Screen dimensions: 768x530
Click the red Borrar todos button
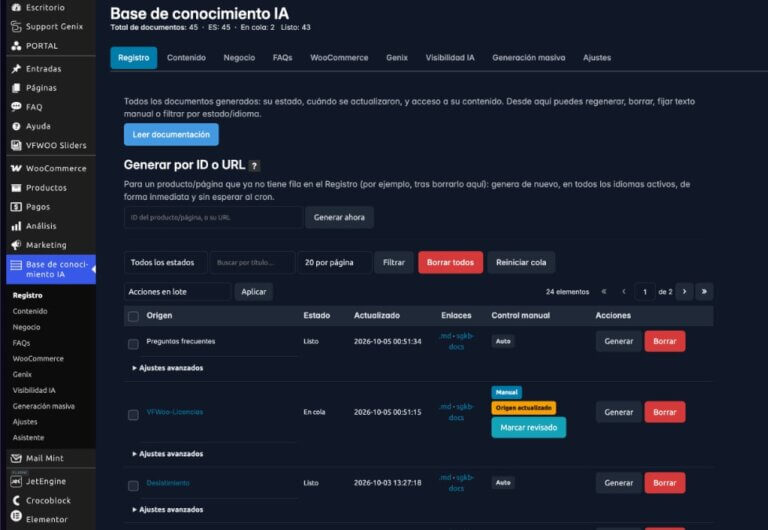pos(450,263)
